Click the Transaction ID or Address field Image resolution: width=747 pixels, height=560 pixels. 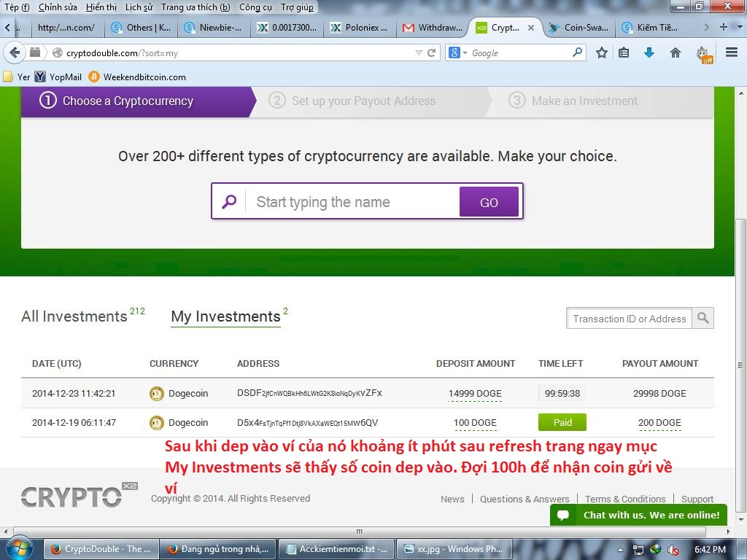click(x=629, y=318)
